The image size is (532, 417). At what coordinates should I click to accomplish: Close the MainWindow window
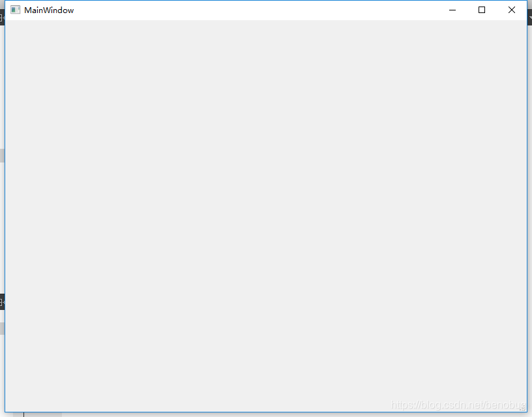(x=512, y=10)
